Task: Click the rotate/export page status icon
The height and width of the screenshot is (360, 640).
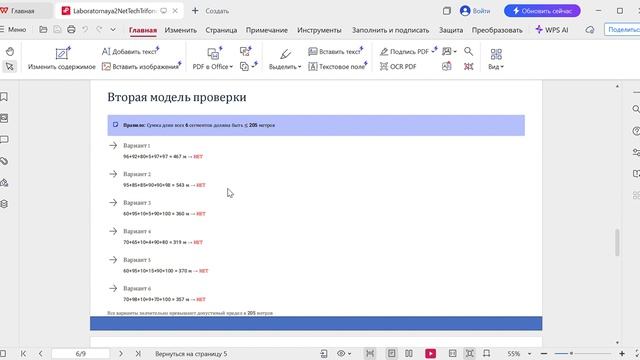Action: pyautogui.click(x=324, y=353)
